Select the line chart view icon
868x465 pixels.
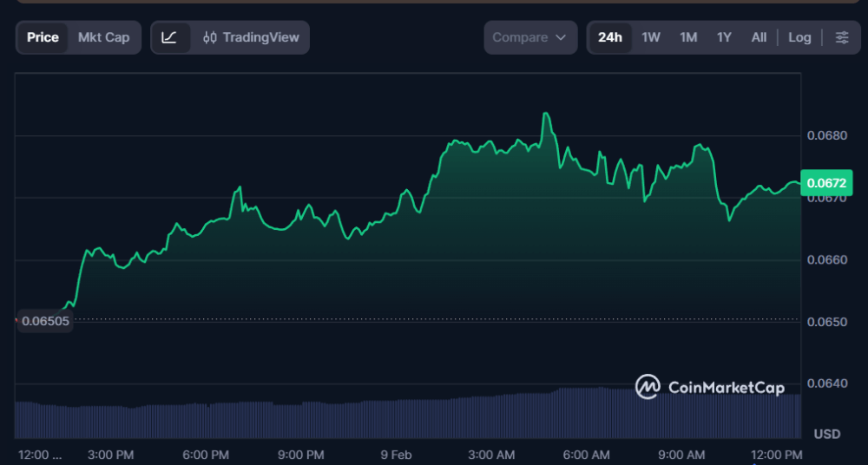click(x=170, y=37)
